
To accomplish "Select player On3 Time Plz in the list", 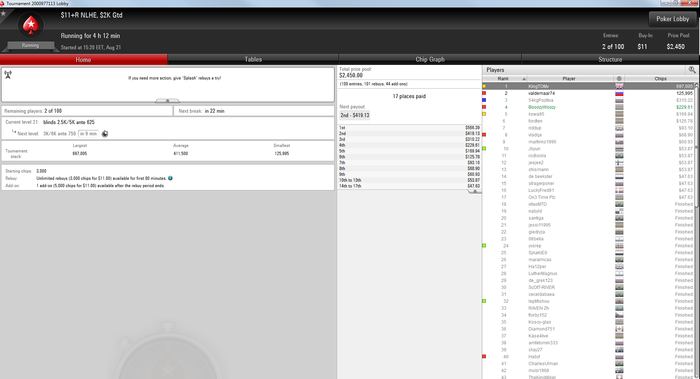I will coord(588,197).
